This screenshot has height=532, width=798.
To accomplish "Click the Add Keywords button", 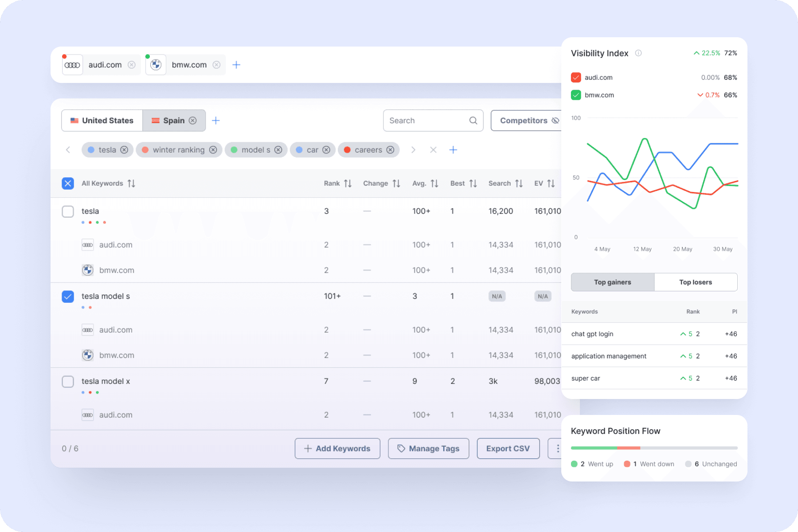I will click(x=337, y=449).
